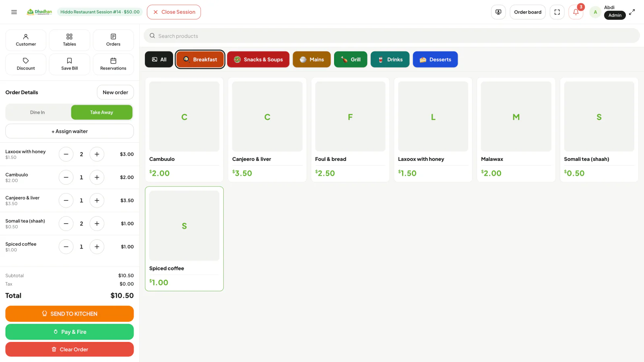Select the Mains category
This screenshot has height=362, width=644.
[x=312, y=60]
